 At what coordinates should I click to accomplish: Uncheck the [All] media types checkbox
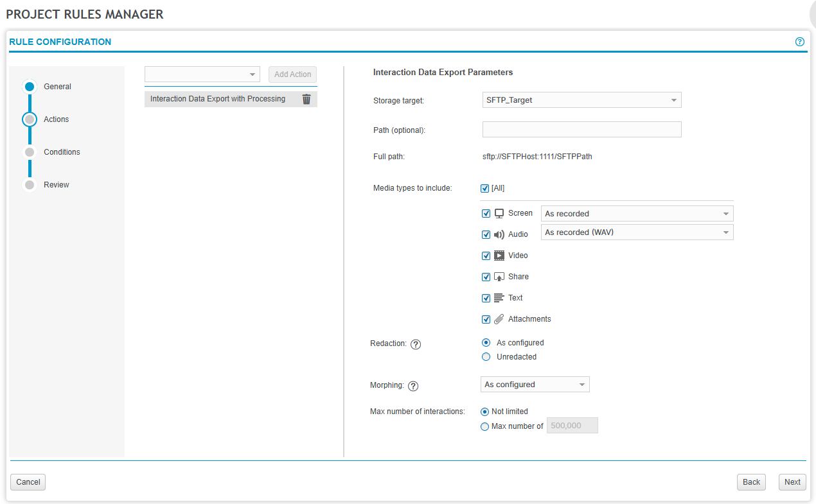coord(486,187)
